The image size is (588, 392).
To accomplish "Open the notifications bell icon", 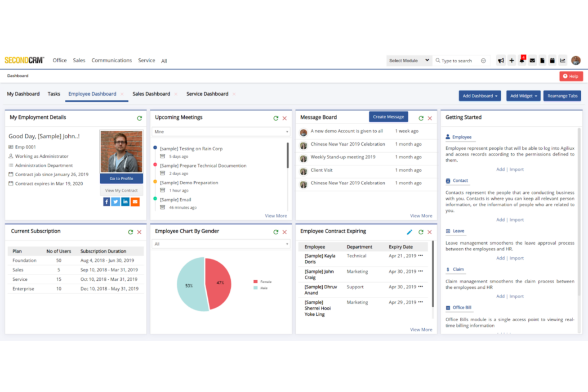I will pos(522,60).
